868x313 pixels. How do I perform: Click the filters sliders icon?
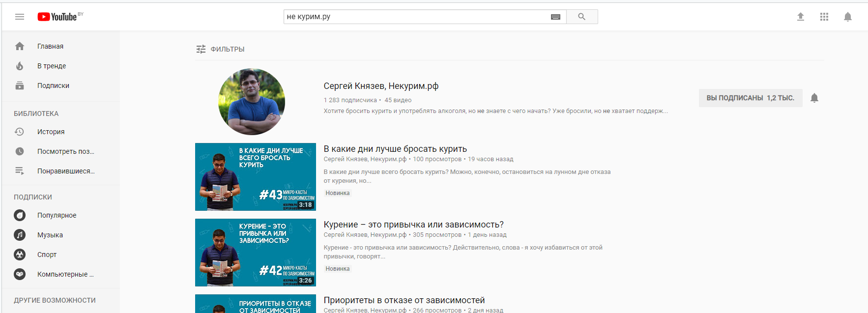click(x=201, y=49)
